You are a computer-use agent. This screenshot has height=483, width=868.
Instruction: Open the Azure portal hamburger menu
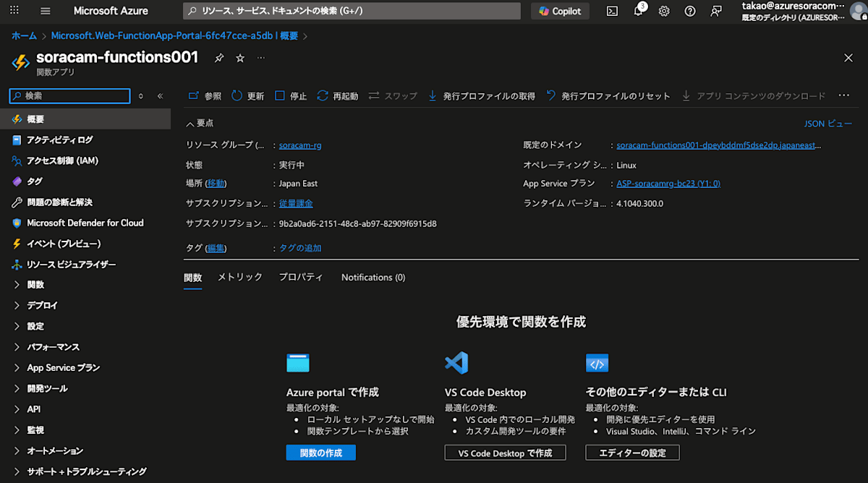point(46,11)
